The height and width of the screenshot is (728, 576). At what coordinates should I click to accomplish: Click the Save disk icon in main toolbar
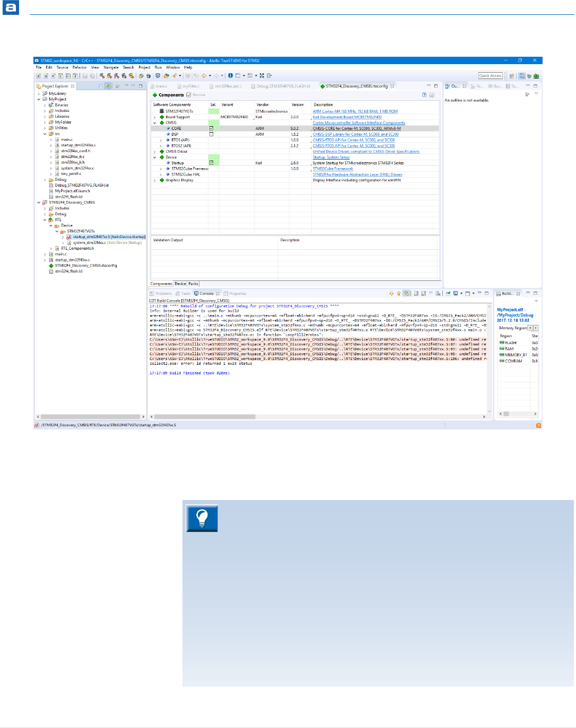84,76
